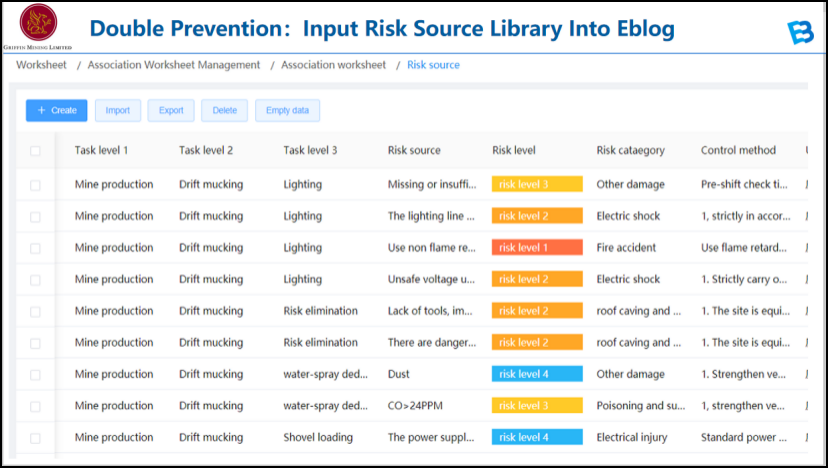828x470 pixels.
Task: Click the Delete button
Action: coord(224,110)
